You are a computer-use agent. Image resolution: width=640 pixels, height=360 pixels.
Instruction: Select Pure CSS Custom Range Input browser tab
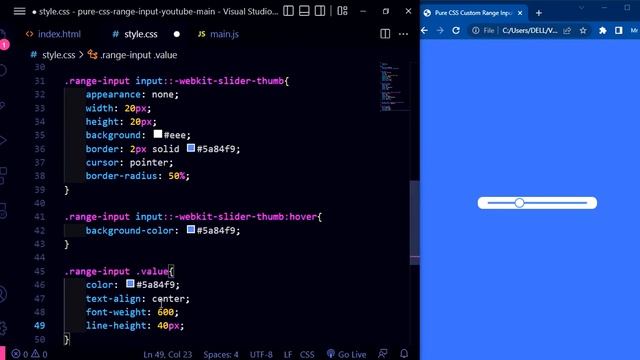pos(473,13)
